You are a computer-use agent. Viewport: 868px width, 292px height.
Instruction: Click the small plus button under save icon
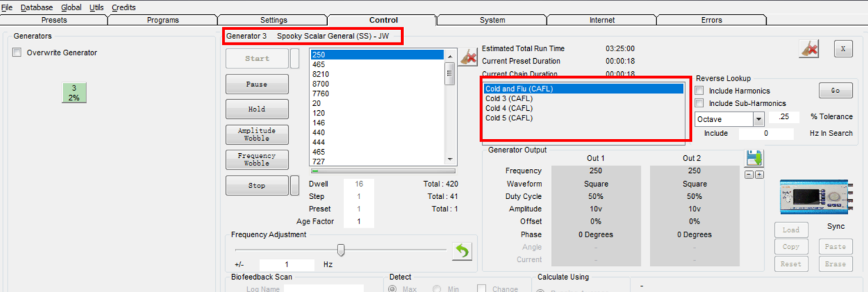758,175
